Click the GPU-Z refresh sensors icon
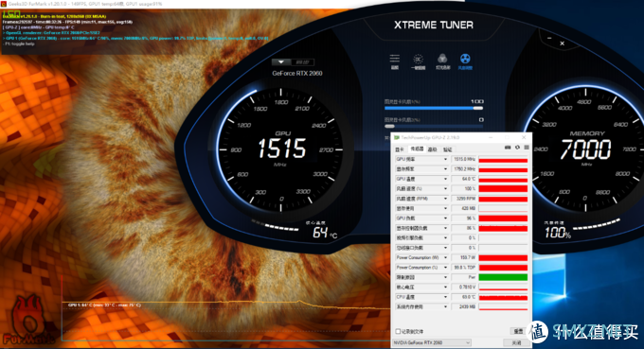The height and width of the screenshot is (349, 644). point(517,148)
